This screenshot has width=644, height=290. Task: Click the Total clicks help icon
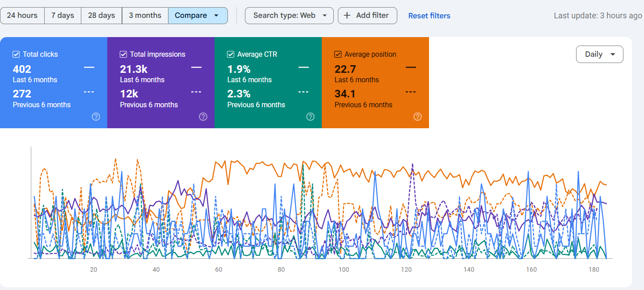tap(96, 117)
